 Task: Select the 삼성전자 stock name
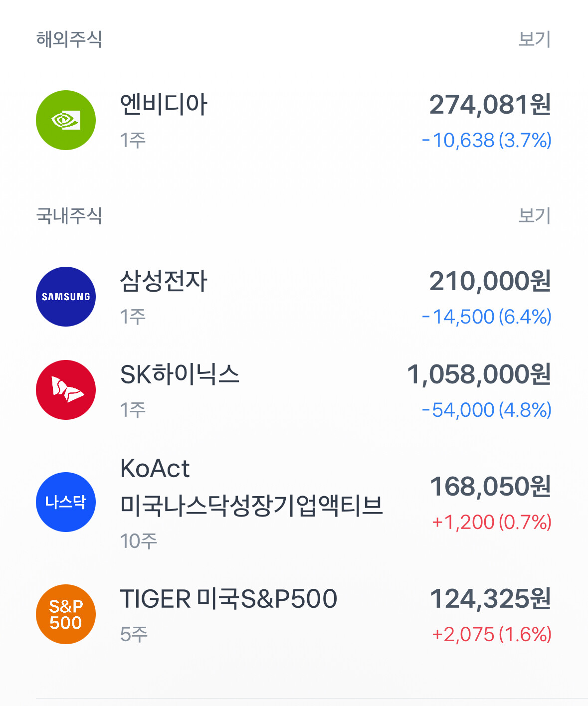point(164,281)
